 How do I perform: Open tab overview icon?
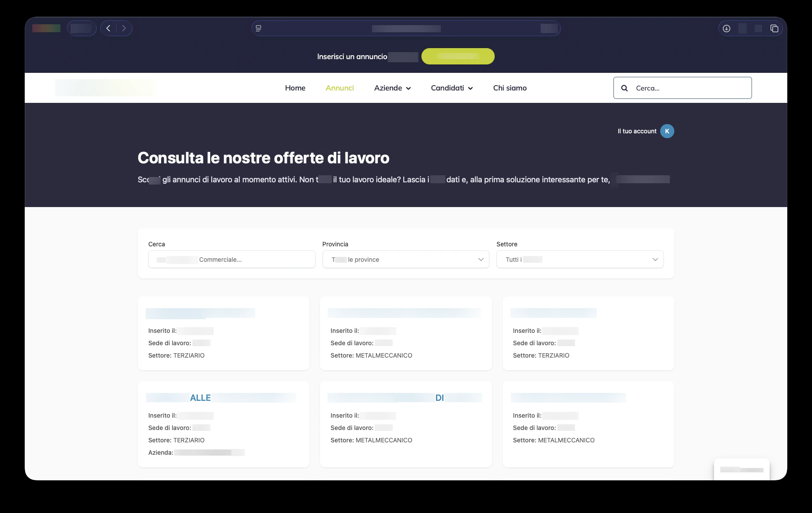tap(774, 28)
